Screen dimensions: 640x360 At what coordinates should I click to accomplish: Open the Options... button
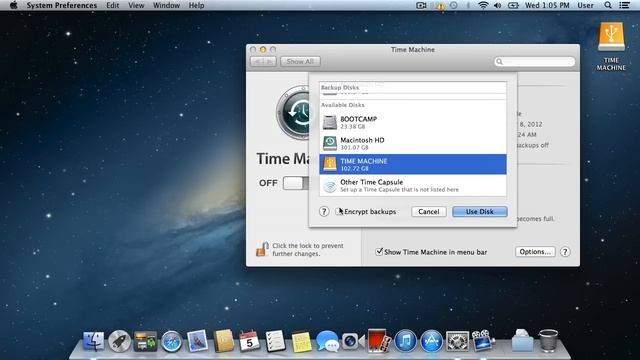point(535,252)
